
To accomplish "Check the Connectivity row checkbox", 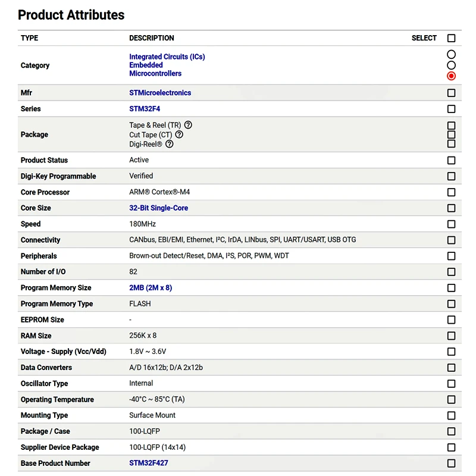I will 452,240.
